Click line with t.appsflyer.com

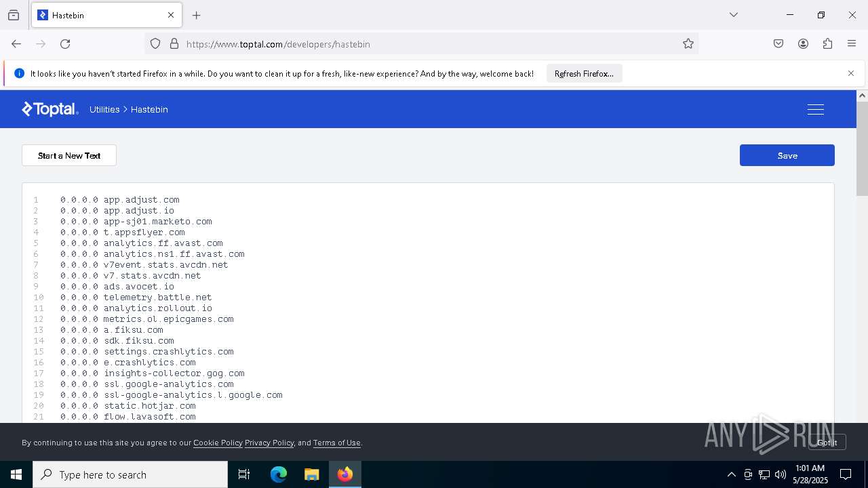(x=123, y=232)
